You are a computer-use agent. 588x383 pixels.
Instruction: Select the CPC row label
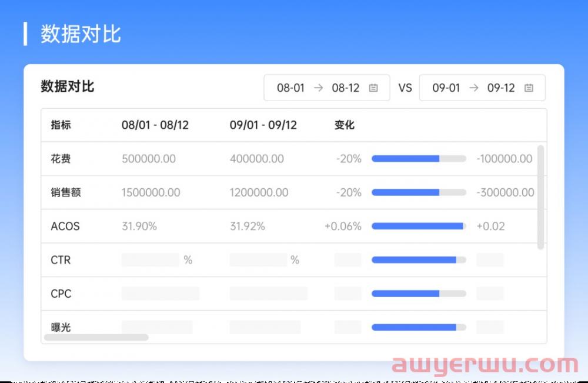coord(61,294)
